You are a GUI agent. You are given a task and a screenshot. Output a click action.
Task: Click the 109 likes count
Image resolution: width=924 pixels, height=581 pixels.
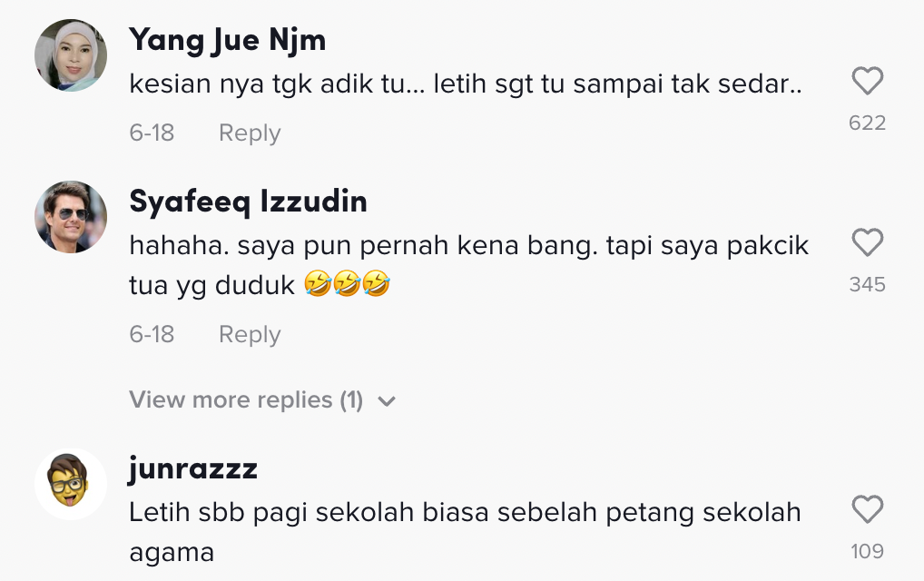867,550
